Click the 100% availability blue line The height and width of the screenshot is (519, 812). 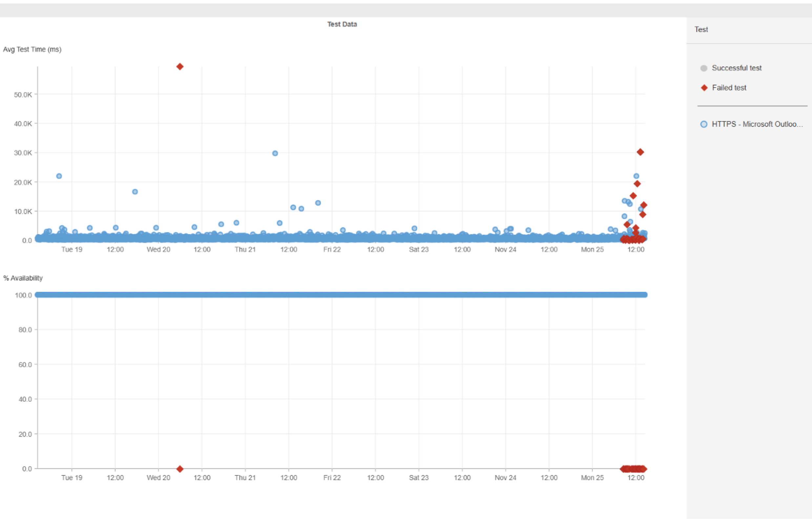341,294
